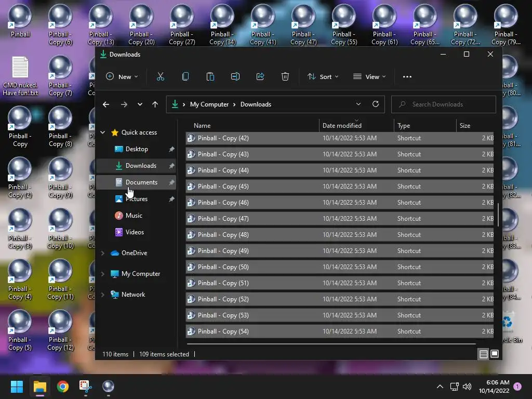Sort by the Date modified column
The height and width of the screenshot is (399, 532).
(356, 126)
